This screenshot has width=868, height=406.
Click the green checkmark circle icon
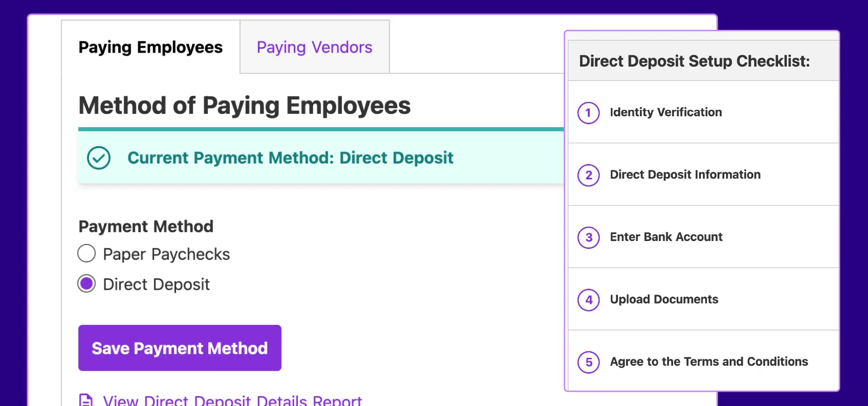coord(99,158)
